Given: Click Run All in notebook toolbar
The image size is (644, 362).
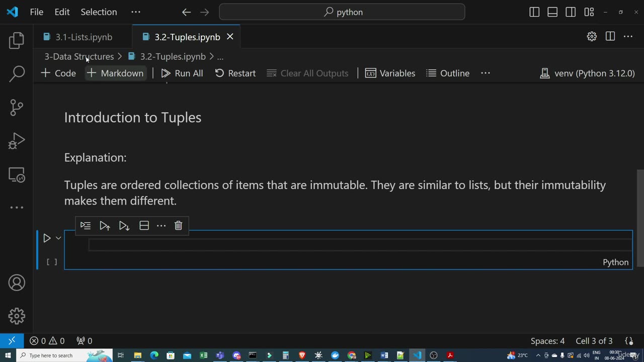Looking at the screenshot, I should pos(182,73).
